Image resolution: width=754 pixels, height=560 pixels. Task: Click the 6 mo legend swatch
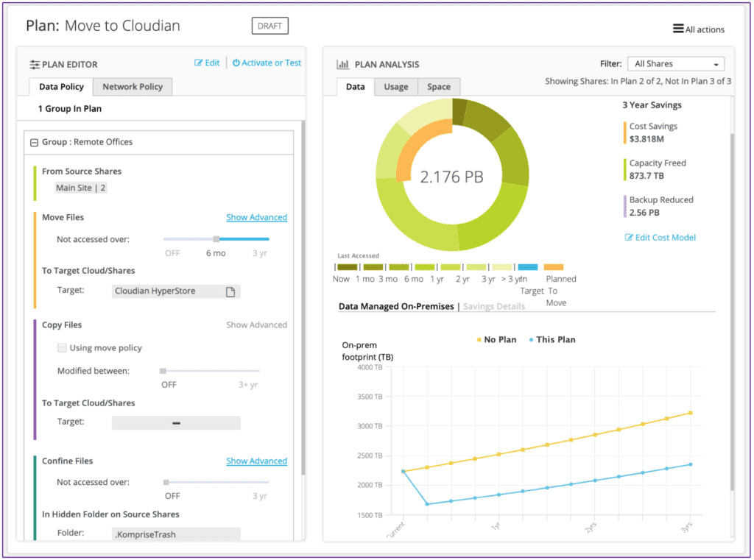point(425,267)
